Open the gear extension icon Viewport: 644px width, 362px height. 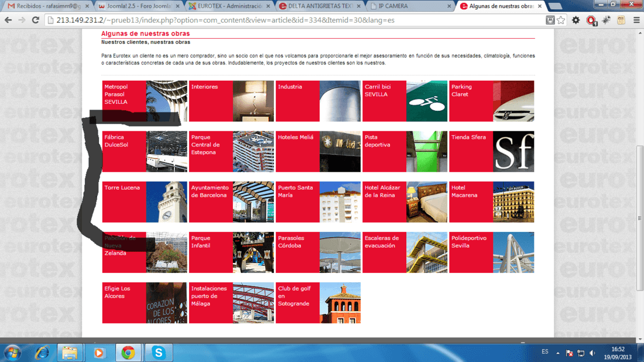[576, 20]
